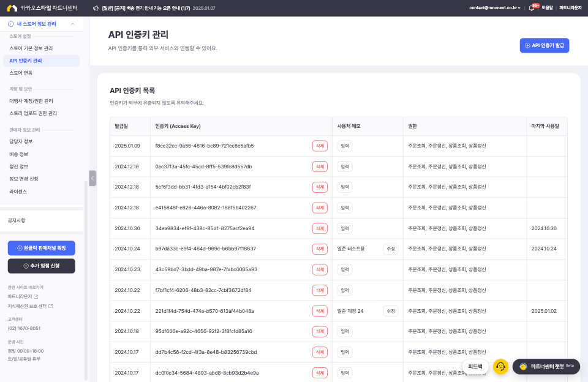
Task: Click 입력 memo button for 2025.01.09 key
Action: pyautogui.click(x=345, y=146)
